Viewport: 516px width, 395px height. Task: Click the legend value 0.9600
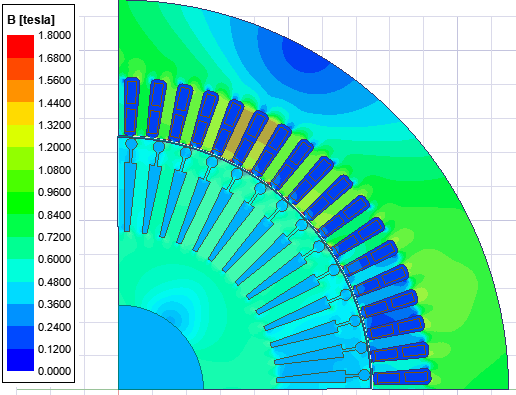[54, 192]
